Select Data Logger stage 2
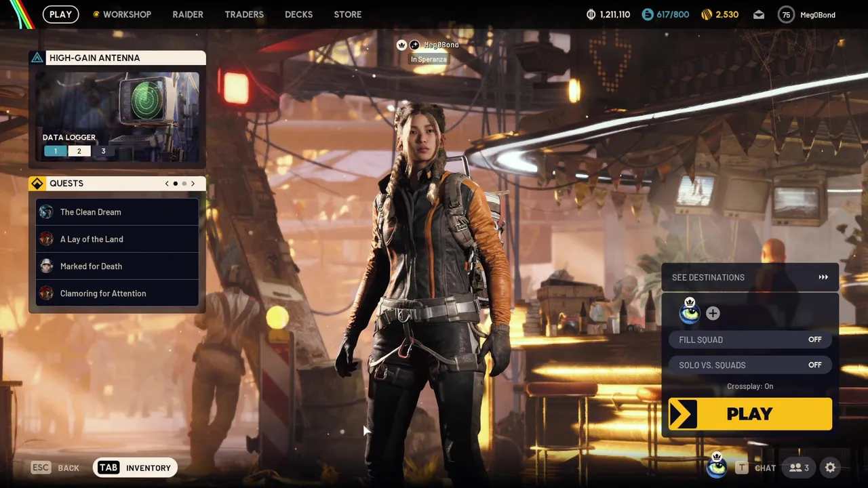Image resolution: width=868 pixels, height=488 pixels. point(79,151)
